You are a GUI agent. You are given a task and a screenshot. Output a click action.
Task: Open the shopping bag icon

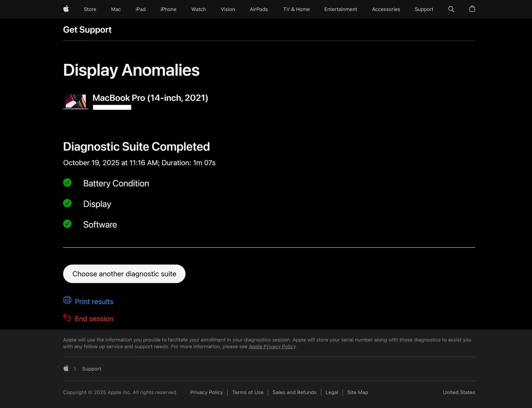[472, 9]
